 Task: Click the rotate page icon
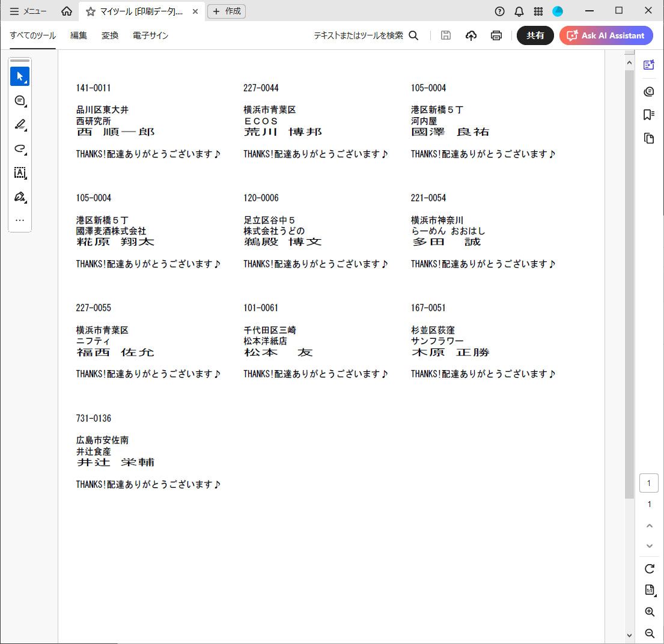[x=650, y=569]
